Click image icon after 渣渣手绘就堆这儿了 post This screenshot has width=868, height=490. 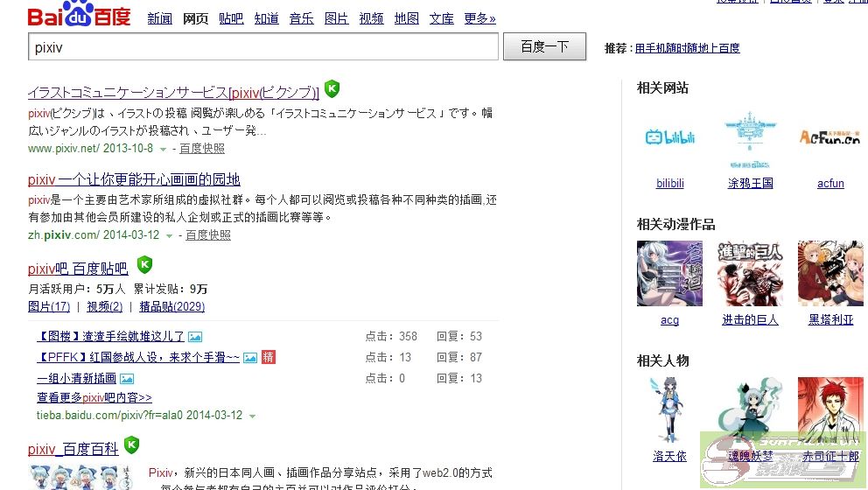[195, 337]
